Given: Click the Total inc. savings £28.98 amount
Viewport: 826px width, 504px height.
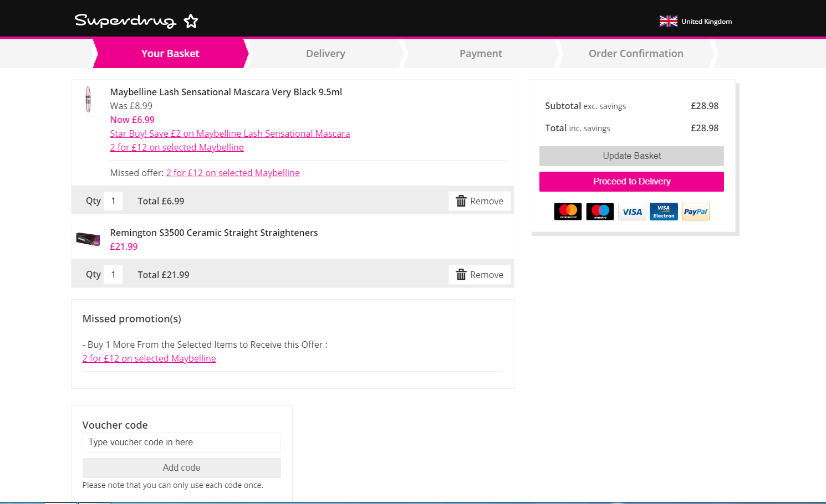Looking at the screenshot, I should coord(705,128).
